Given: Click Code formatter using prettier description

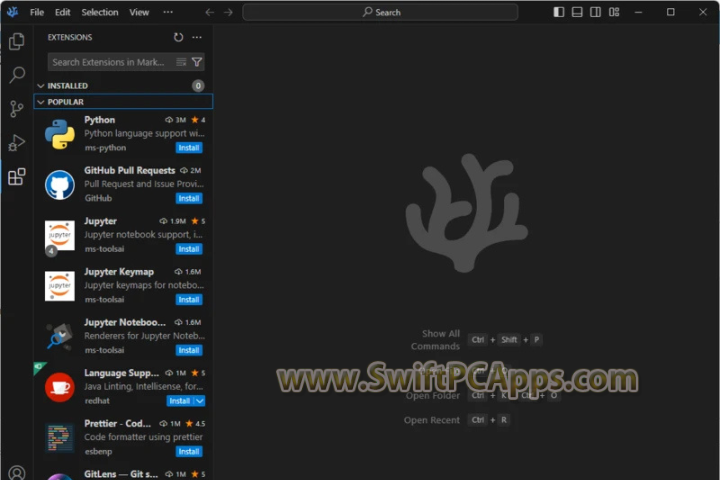Looking at the screenshot, I should [x=143, y=437].
